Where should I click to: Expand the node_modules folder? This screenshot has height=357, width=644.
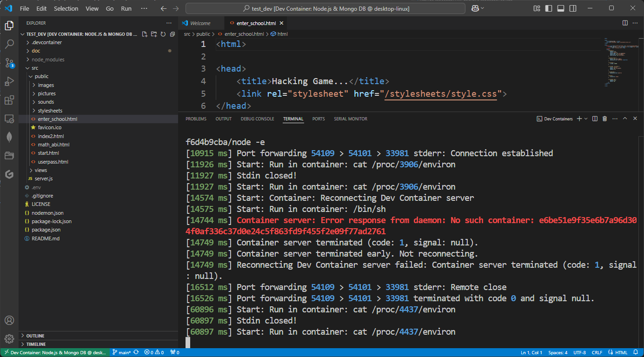click(x=47, y=59)
